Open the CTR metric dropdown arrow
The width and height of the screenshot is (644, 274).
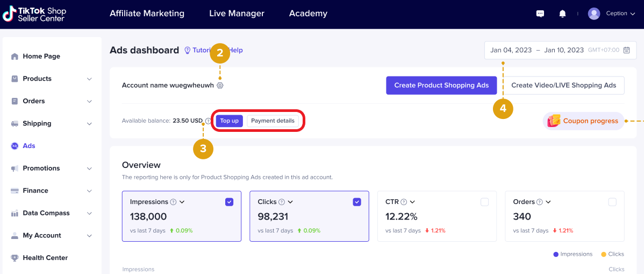pyautogui.click(x=413, y=202)
